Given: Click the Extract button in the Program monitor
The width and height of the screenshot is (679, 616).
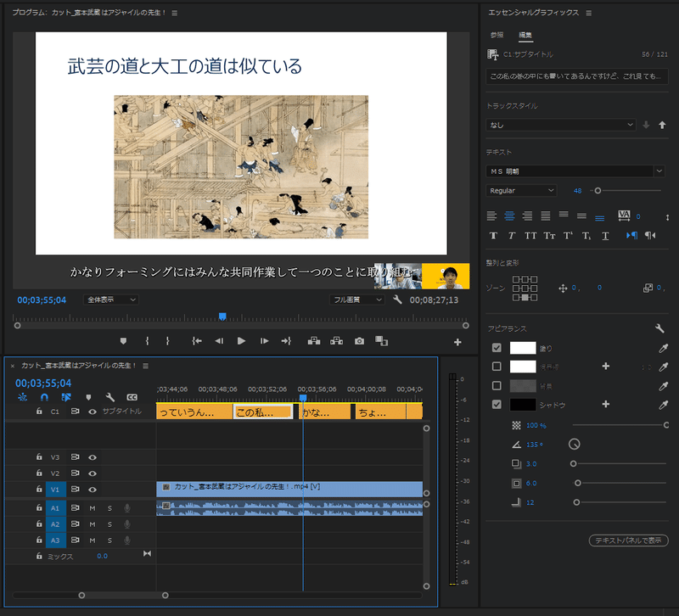Looking at the screenshot, I should pos(336,341).
